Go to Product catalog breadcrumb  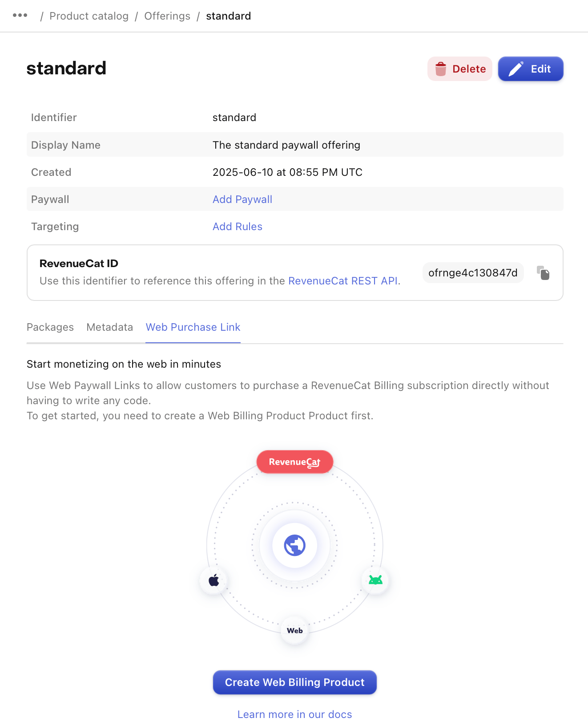coord(89,16)
